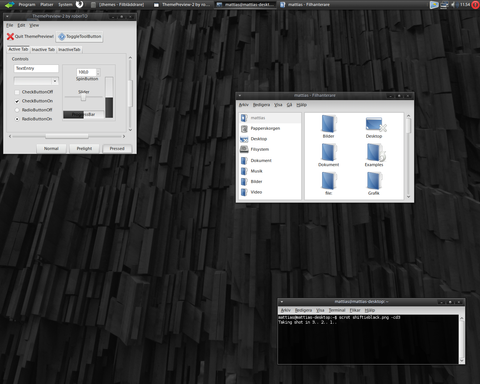Screen dimensions: 480x384
Task: Click the volume icon in system tray
Action: (x=453, y=5)
